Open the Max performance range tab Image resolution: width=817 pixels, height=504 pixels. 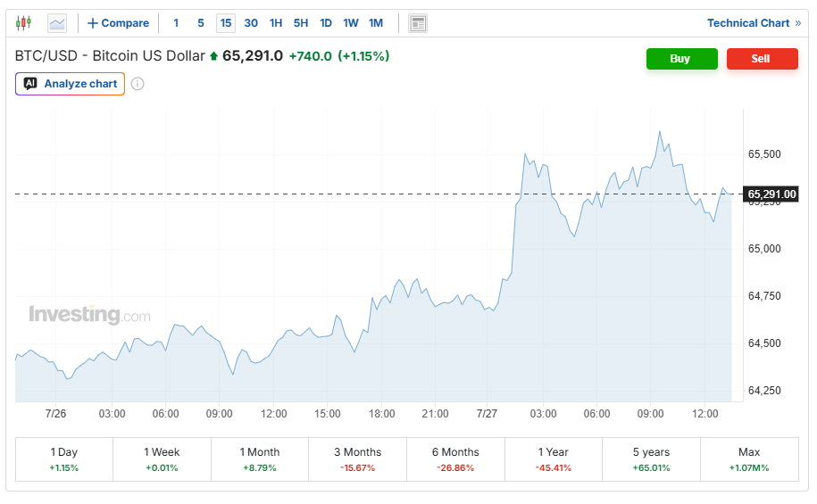coord(749,459)
